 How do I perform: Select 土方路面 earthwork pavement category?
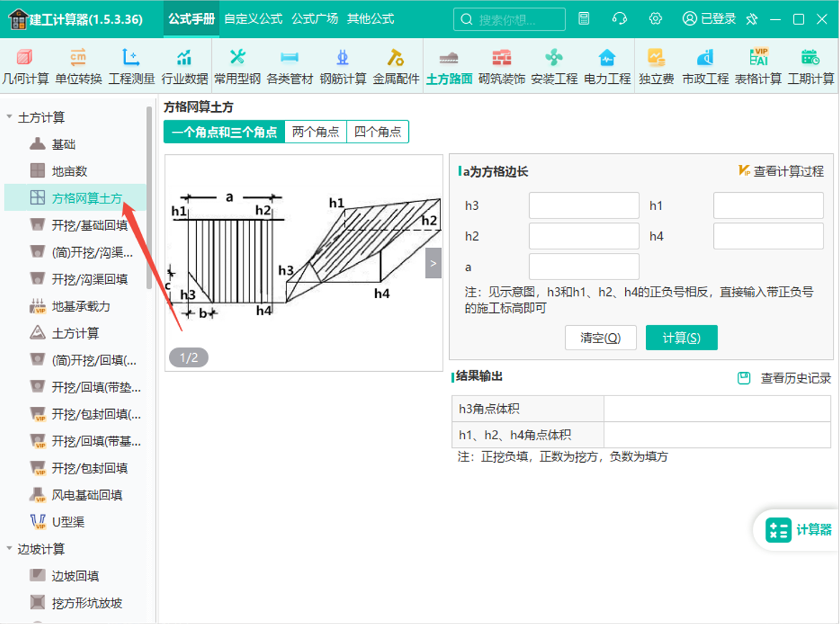pos(449,67)
